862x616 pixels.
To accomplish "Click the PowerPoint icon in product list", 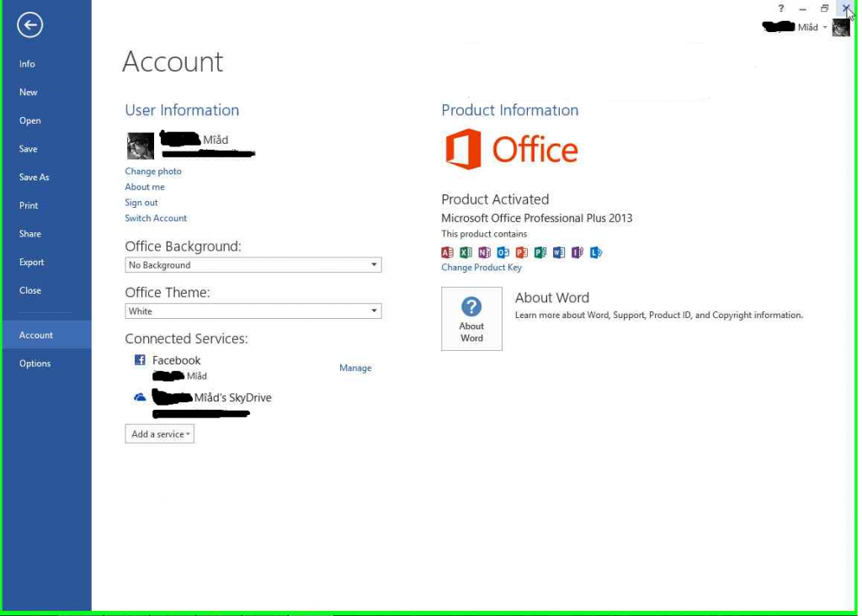I will click(521, 252).
